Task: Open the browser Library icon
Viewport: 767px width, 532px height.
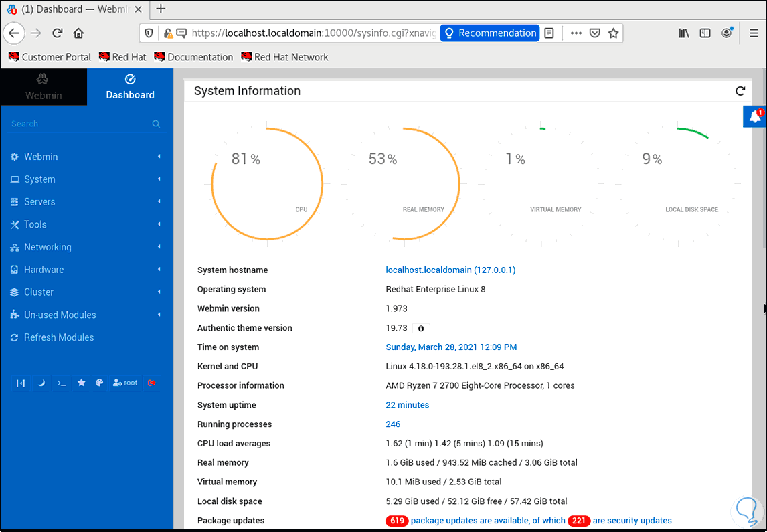Action: [684, 33]
